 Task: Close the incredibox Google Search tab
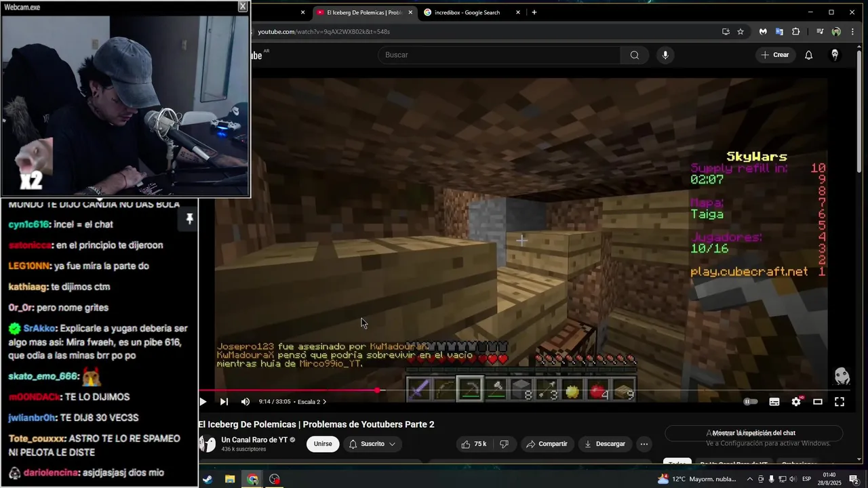tap(518, 12)
